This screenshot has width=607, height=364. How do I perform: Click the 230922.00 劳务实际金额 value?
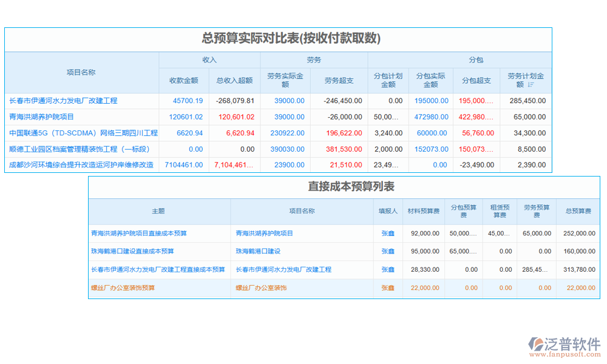[287, 133]
